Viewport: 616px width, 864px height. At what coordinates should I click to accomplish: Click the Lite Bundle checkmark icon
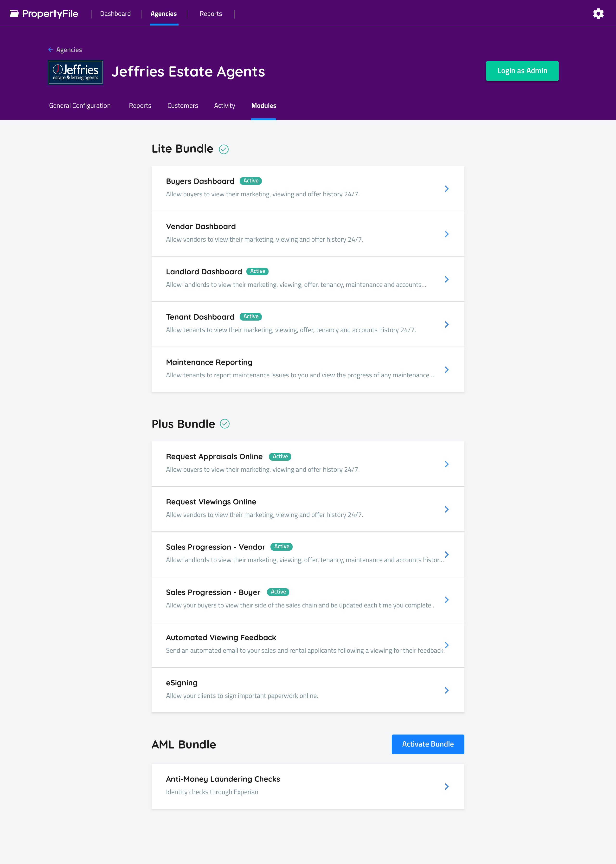pyautogui.click(x=224, y=149)
